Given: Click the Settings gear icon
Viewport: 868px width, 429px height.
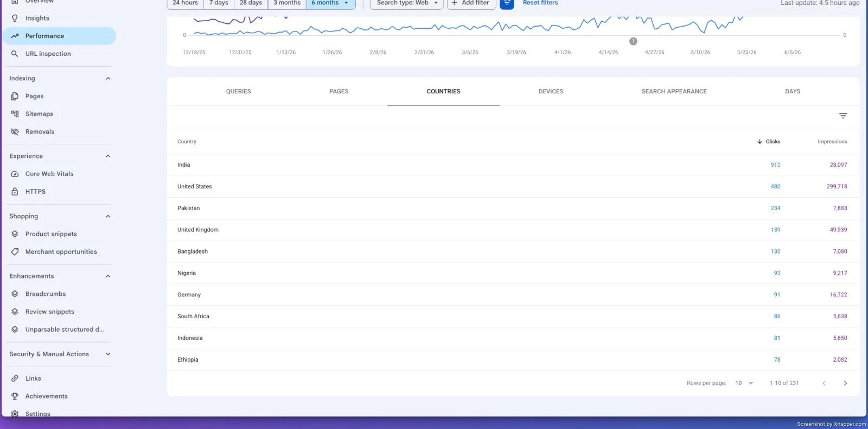Looking at the screenshot, I should 15,413.
